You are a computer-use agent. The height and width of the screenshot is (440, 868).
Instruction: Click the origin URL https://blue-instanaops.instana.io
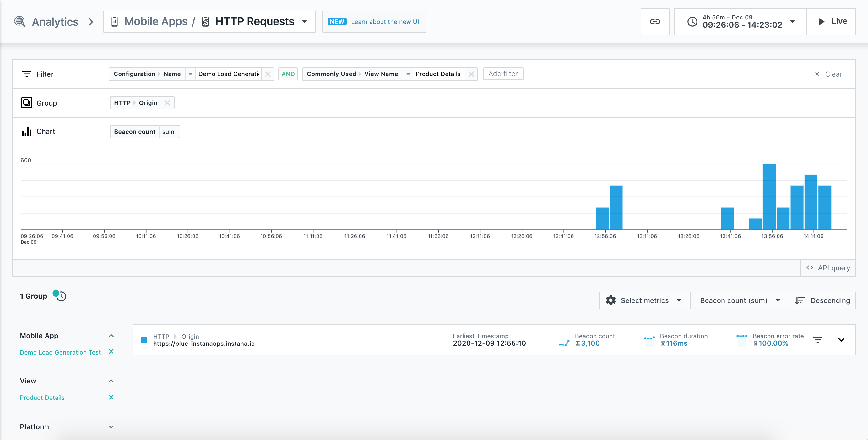point(204,344)
